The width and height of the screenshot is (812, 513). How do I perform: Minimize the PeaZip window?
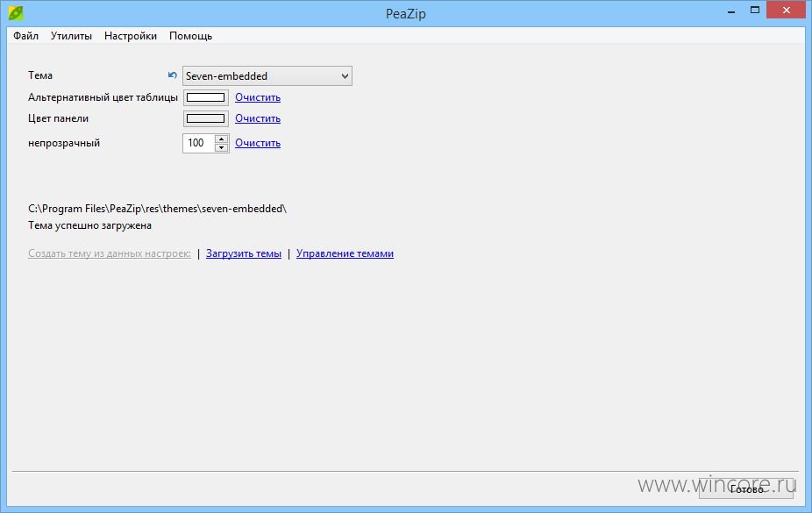click(731, 11)
